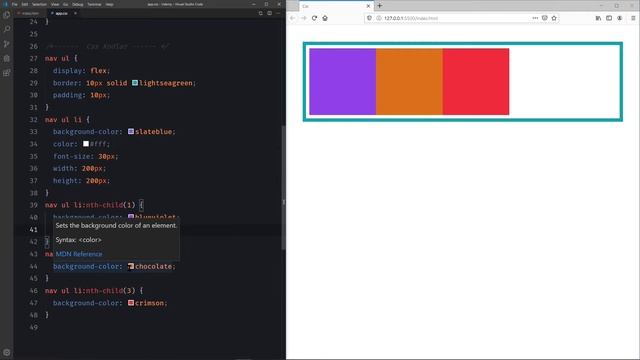Close the app.css editor tab
The image size is (640, 360).
tap(75, 13)
